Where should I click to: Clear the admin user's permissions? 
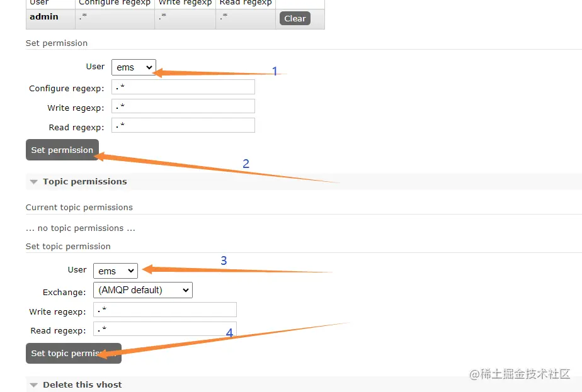coord(295,18)
